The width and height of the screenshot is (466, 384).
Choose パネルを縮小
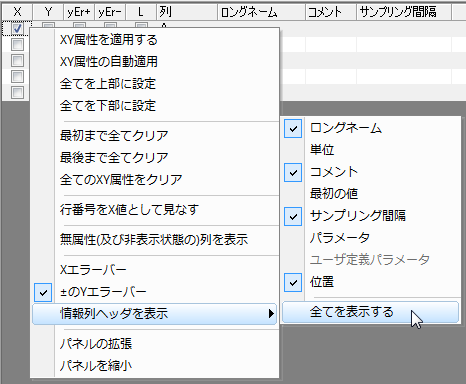point(155,366)
